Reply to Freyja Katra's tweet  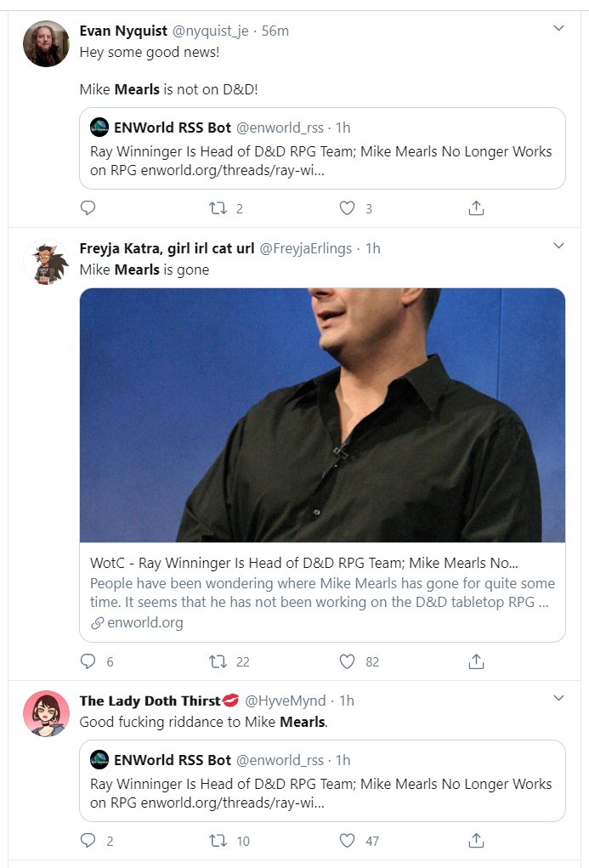click(88, 661)
